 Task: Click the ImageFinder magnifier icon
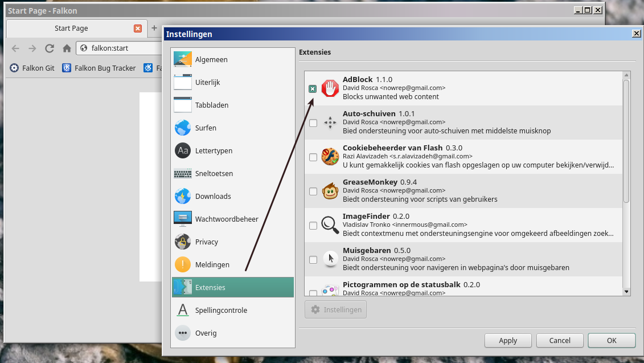[x=330, y=225]
